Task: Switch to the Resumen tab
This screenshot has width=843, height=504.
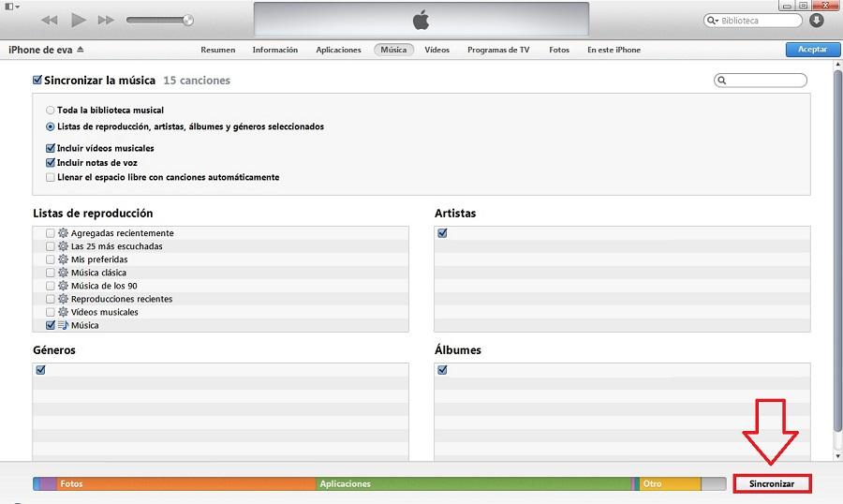Action: pos(217,50)
